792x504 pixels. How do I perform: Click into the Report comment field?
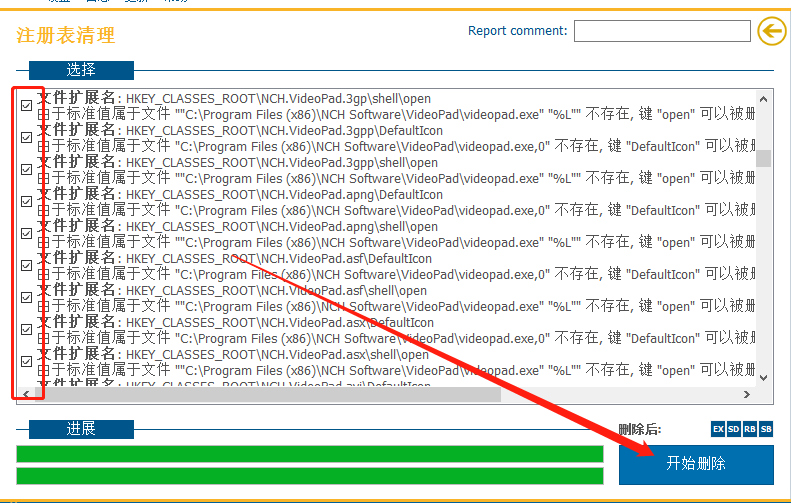[x=662, y=31]
